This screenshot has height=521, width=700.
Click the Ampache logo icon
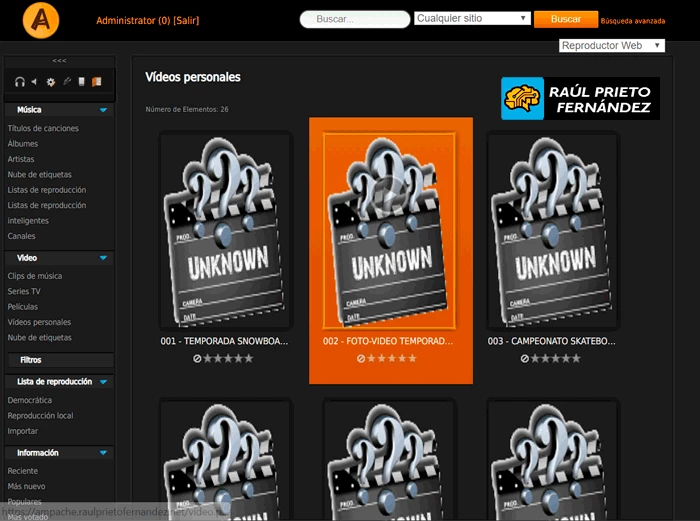click(43, 19)
